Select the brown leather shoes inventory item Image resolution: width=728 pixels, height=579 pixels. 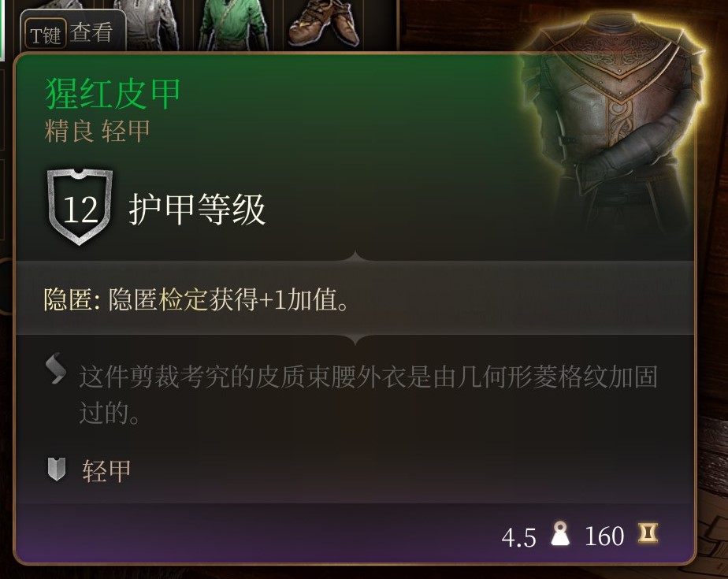(324, 23)
